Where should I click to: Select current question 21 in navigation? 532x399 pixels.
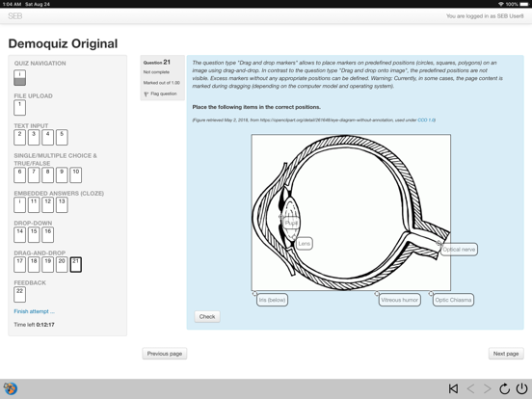76,265
